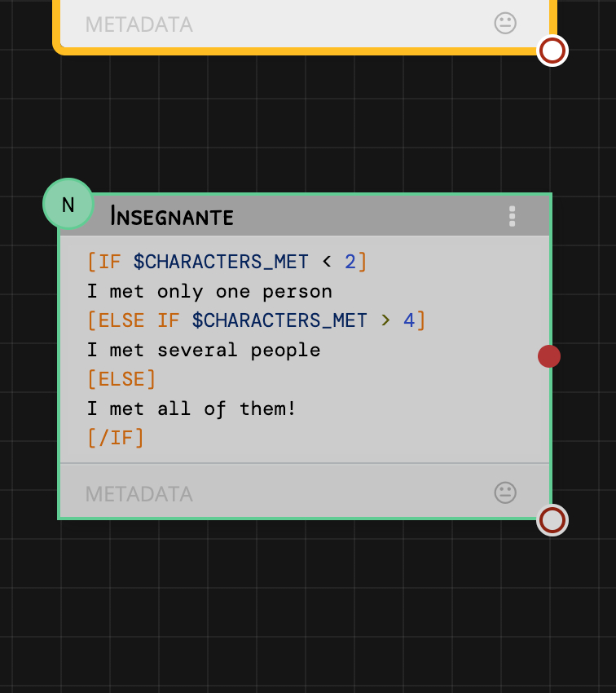Click the Insegnante node title
This screenshot has width=616, height=693.
pos(172,216)
